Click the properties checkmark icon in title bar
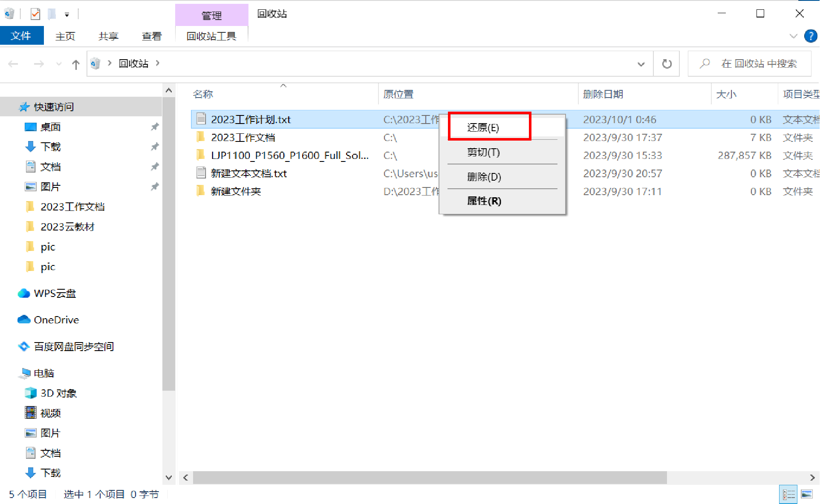This screenshot has height=504, width=820. (35, 14)
